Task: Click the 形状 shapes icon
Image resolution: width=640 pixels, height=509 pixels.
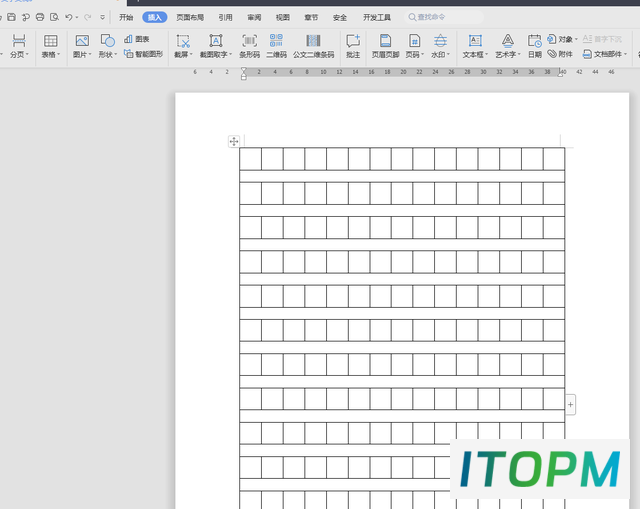Action: (x=107, y=41)
